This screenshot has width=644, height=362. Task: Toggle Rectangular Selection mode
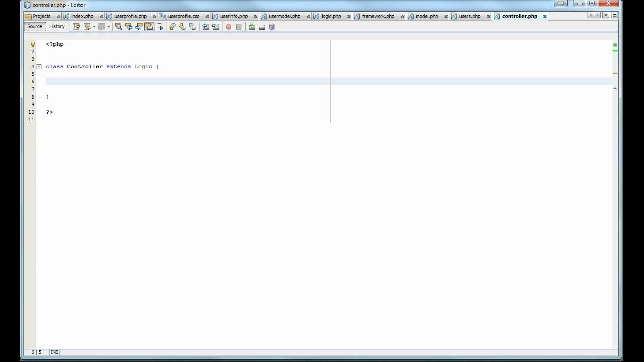pos(160,26)
